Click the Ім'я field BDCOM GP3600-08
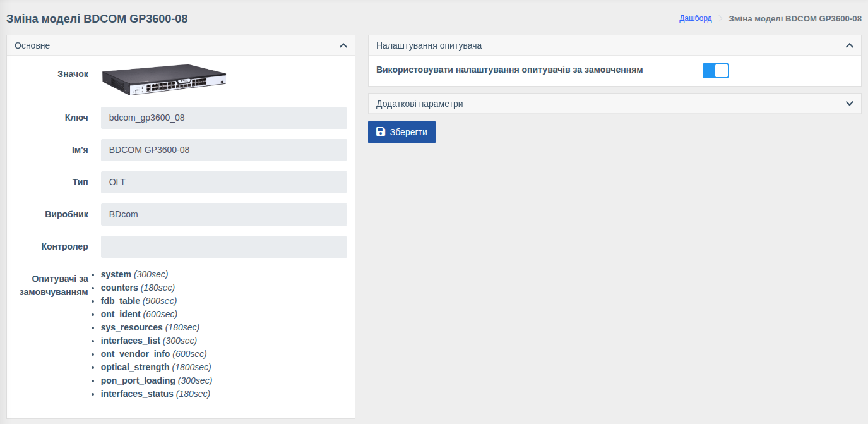This screenshot has width=868, height=424. coord(224,150)
